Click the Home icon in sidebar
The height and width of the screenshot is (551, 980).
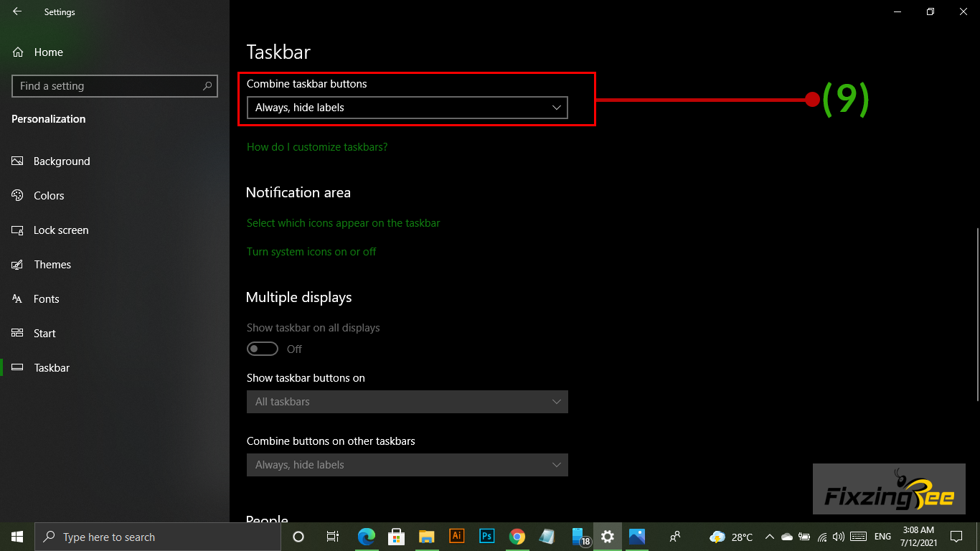[18, 52]
